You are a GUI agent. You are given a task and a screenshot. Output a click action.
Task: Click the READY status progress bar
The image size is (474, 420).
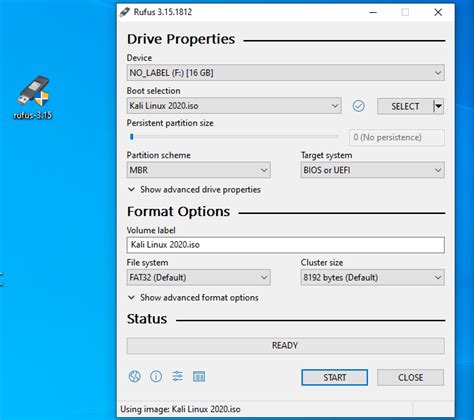pyautogui.click(x=285, y=346)
